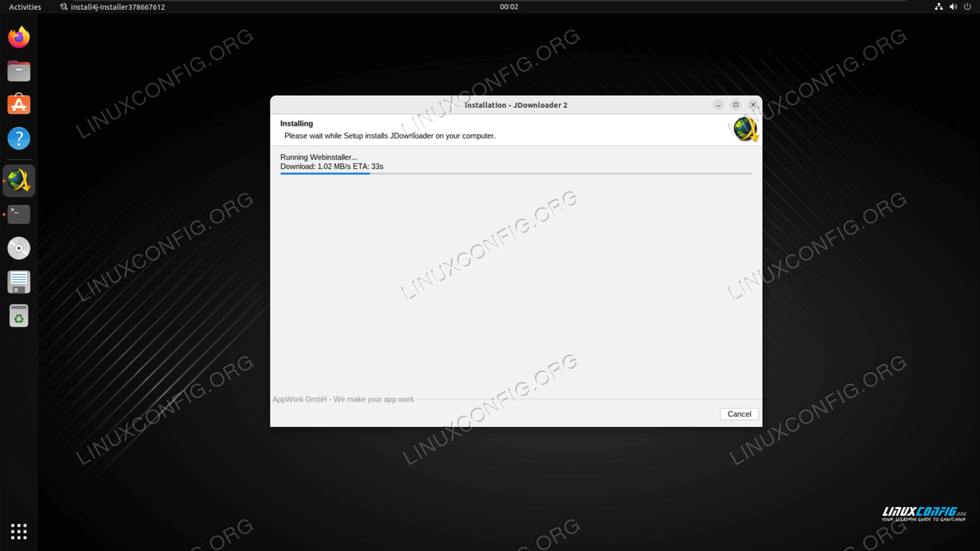Show Applications grid
The image size is (980, 551).
[19, 531]
